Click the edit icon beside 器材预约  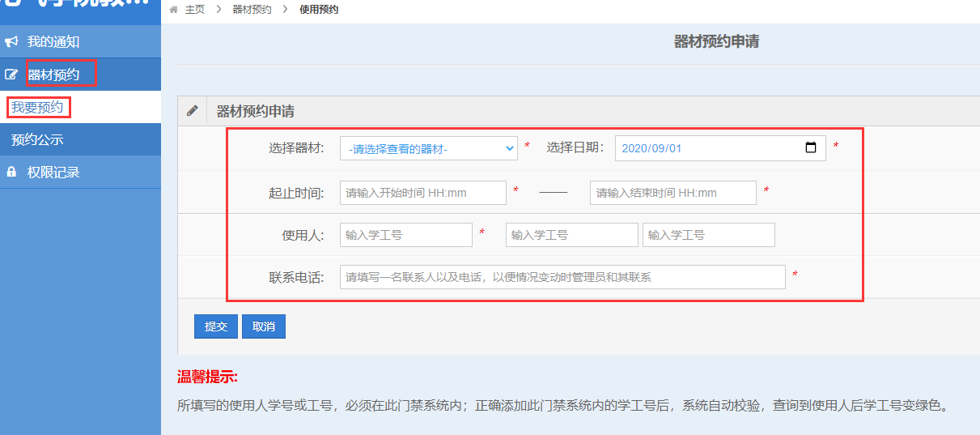coord(11,75)
